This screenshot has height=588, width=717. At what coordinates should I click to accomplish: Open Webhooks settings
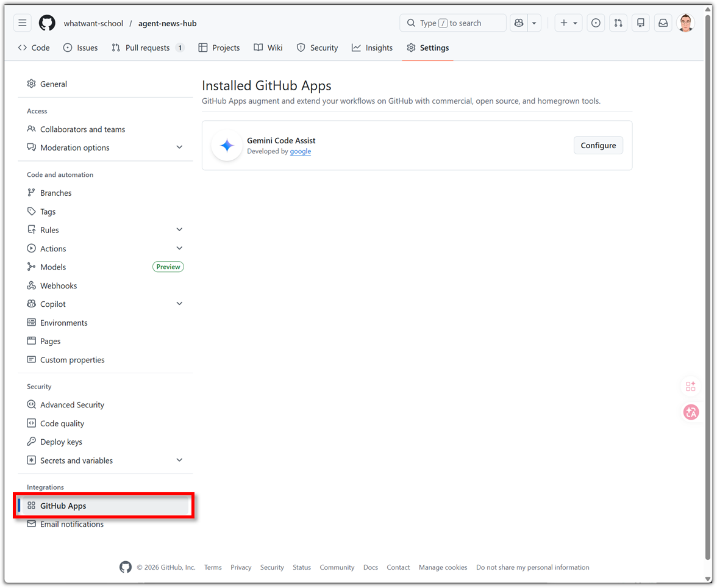(x=105, y=285)
